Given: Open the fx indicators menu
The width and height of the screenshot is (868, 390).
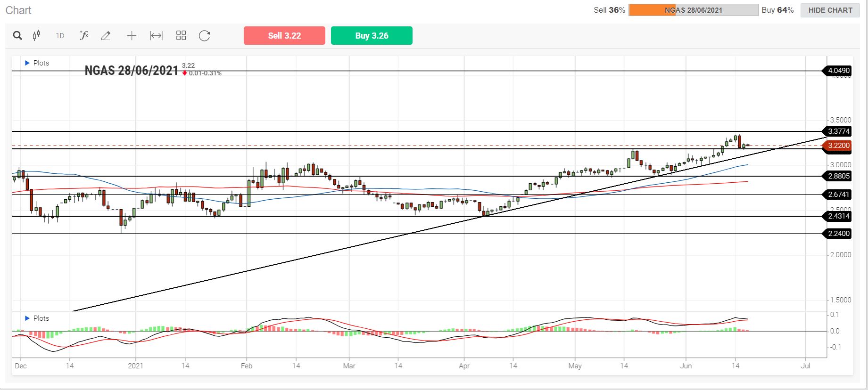Looking at the screenshot, I should click(84, 35).
